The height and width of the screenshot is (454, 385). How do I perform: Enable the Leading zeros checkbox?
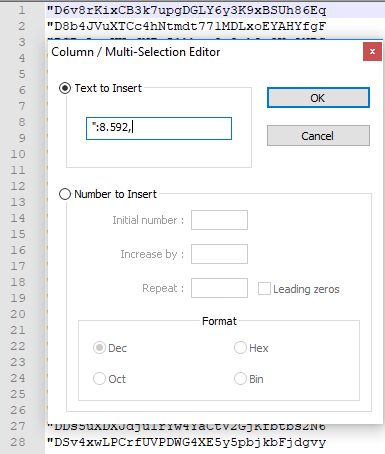point(264,289)
